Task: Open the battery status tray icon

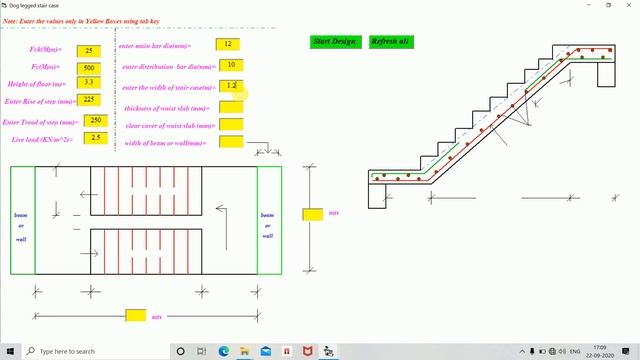Action: point(542,351)
